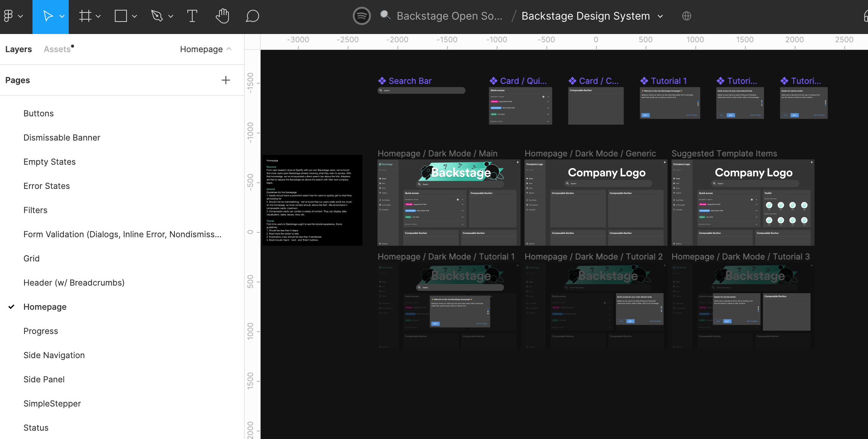The width and height of the screenshot is (868, 439).
Task: Click the Spotify team logo
Action: click(x=361, y=16)
